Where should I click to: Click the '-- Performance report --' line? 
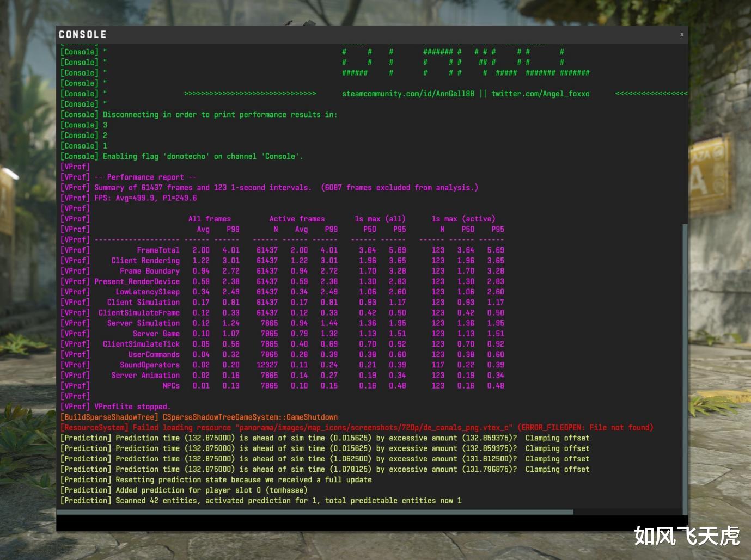tap(129, 177)
